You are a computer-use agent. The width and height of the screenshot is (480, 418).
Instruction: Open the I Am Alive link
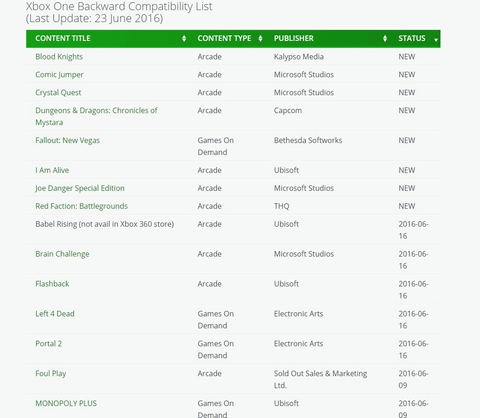pyautogui.click(x=52, y=170)
